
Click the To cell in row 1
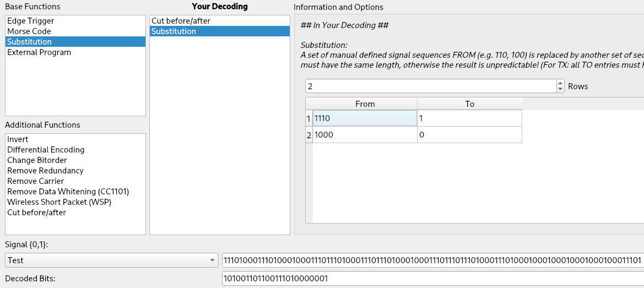click(x=469, y=118)
